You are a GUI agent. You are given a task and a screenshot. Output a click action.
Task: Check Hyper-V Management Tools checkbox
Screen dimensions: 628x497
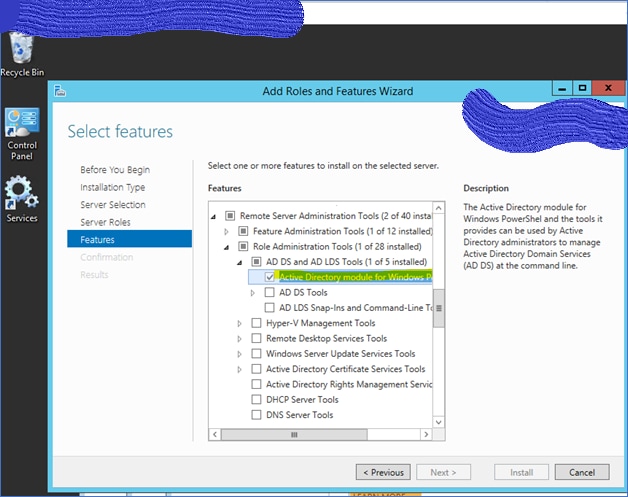click(x=256, y=323)
